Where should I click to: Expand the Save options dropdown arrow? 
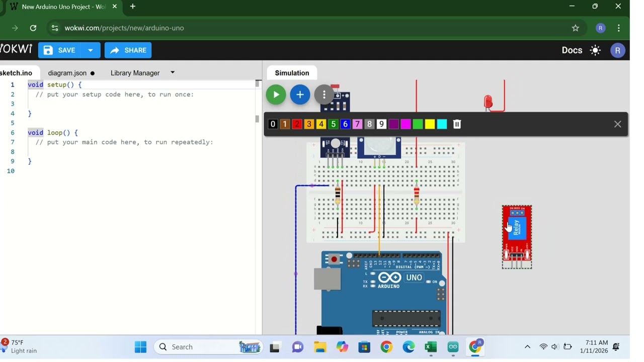coord(91,50)
